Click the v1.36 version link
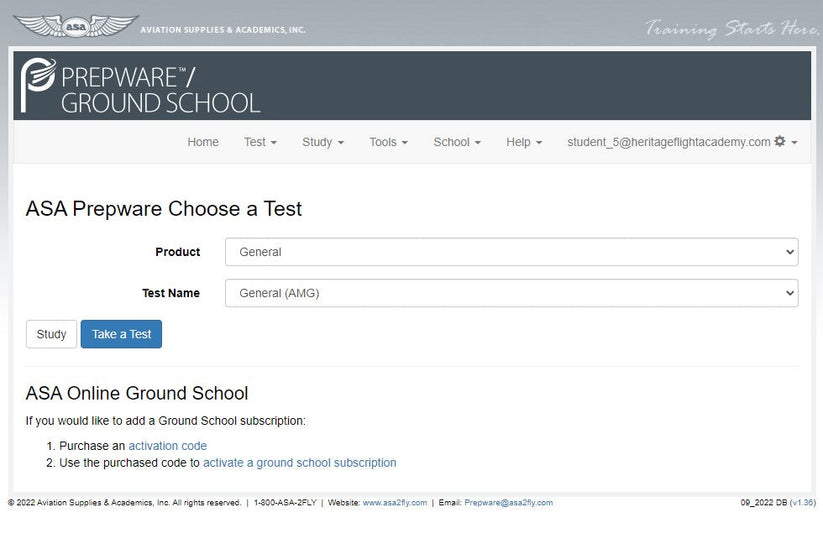The width and height of the screenshot is (823, 549). (803, 503)
